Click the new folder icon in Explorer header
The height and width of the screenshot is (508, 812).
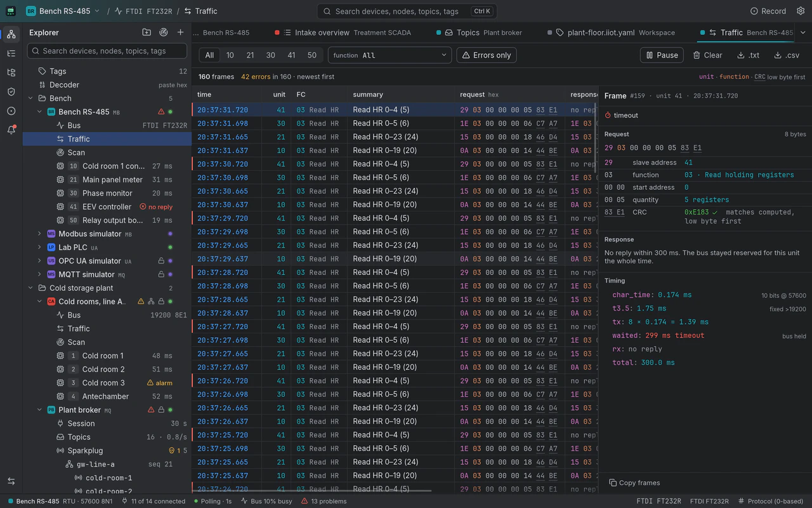[x=147, y=32]
